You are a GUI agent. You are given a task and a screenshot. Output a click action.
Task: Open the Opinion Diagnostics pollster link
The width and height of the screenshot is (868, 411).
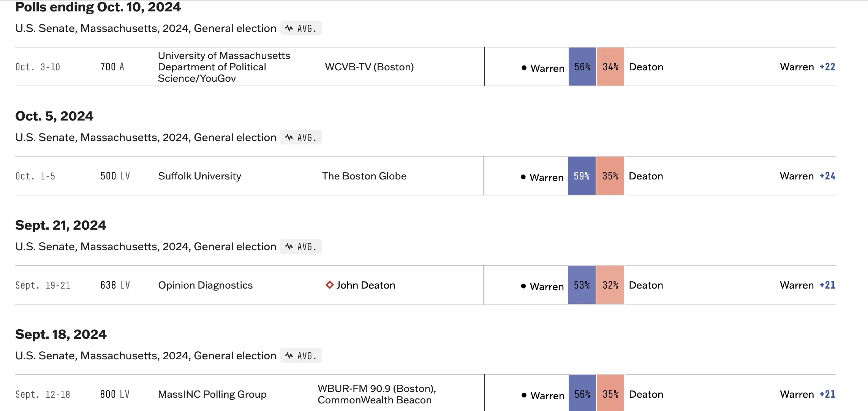click(205, 285)
